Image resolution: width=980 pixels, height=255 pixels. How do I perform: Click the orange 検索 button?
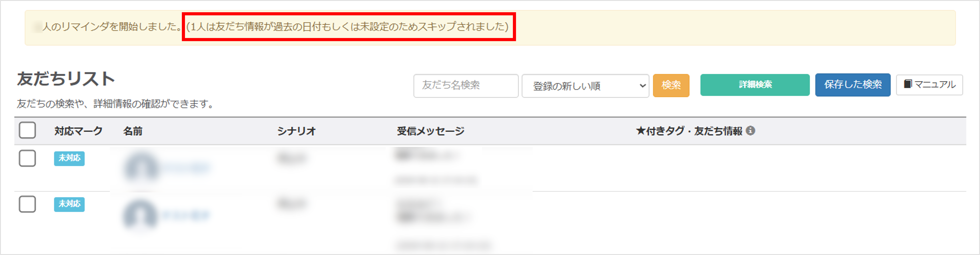click(x=671, y=85)
